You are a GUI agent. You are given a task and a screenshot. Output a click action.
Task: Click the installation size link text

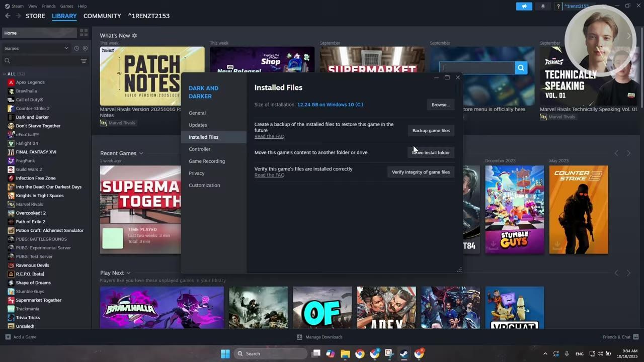pos(330,105)
